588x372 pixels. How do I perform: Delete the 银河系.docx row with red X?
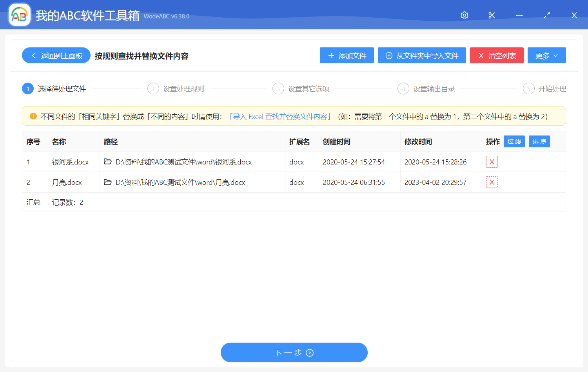point(492,162)
